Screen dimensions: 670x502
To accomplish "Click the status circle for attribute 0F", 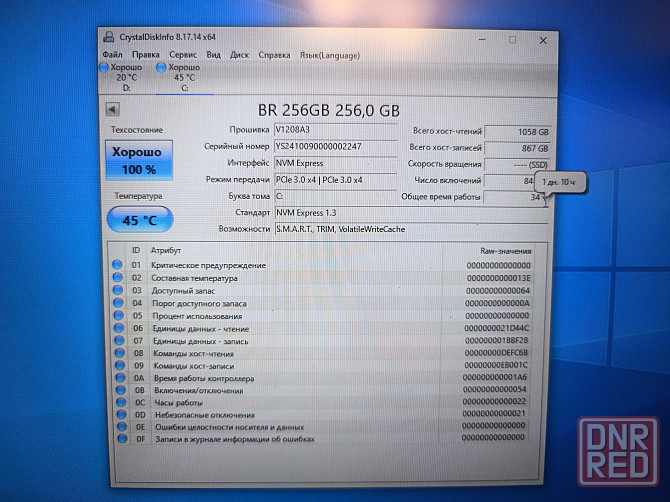I will coord(118,439).
